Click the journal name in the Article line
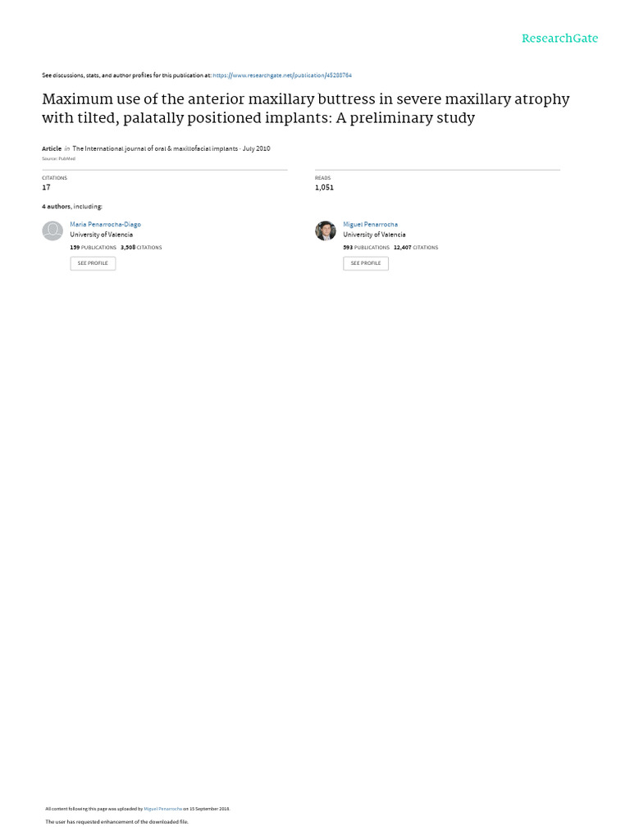 [155, 149]
